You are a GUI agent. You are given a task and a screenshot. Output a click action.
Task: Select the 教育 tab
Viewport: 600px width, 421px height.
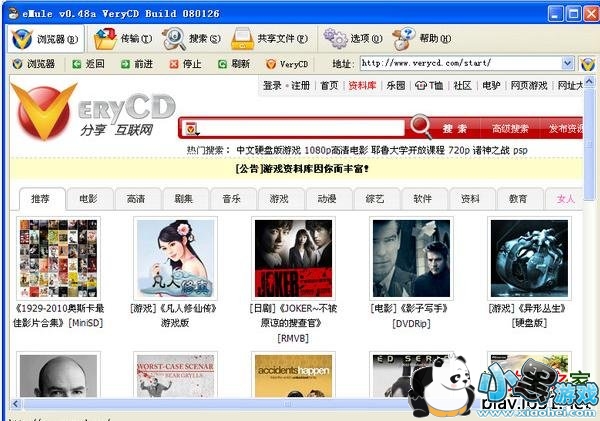pos(519,199)
